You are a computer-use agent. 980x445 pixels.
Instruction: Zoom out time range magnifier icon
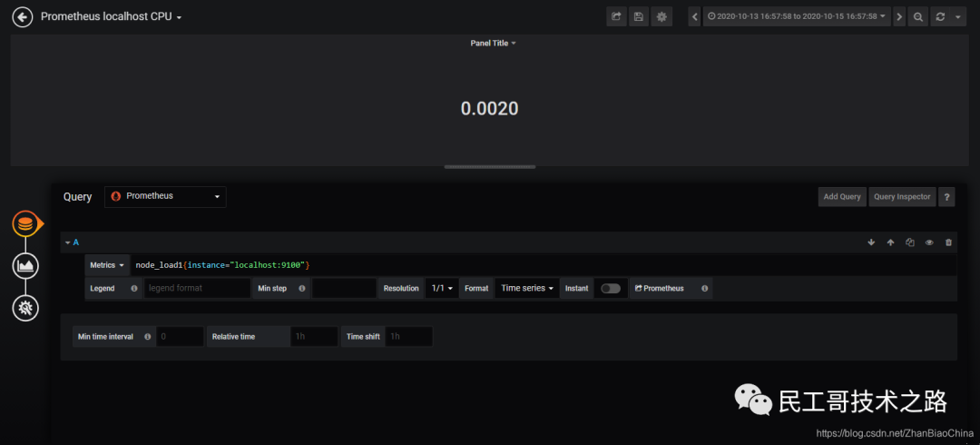click(x=918, y=17)
